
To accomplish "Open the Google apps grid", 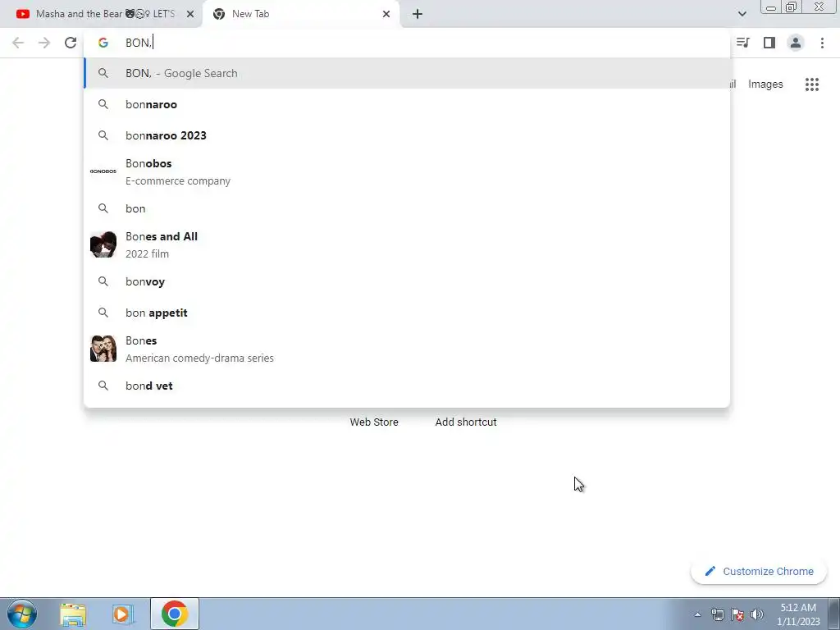I will tap(811, 84).
